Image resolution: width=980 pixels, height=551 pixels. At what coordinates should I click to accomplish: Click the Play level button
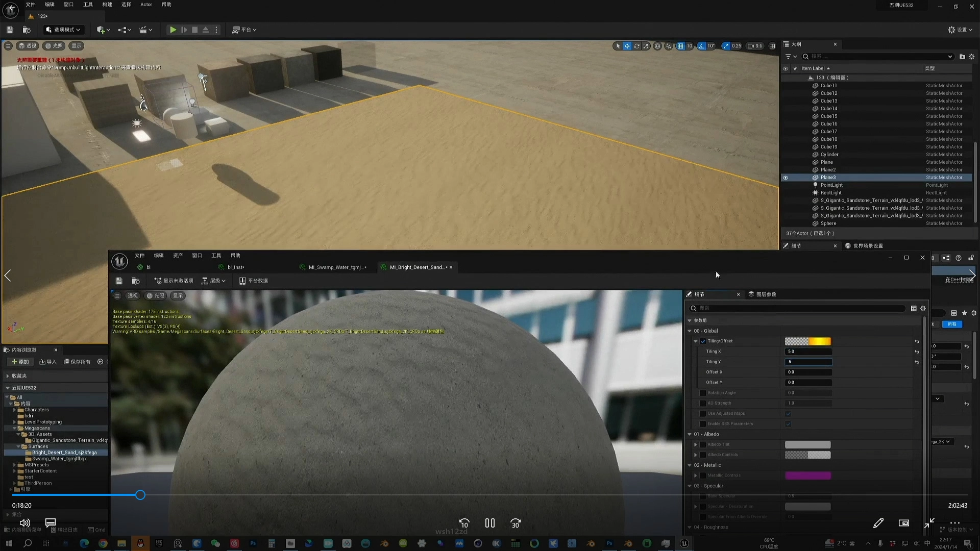coord(173,30)
